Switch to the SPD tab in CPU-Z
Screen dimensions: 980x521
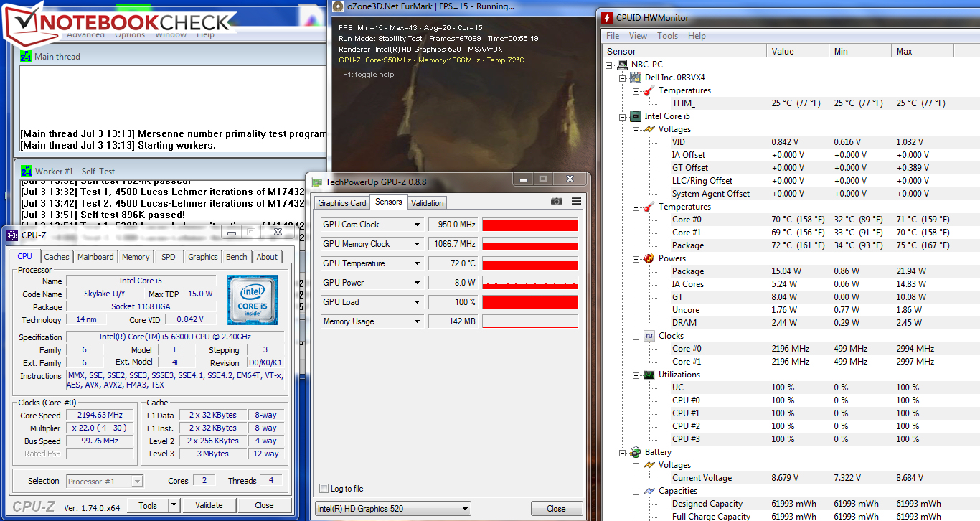[168, 257]
